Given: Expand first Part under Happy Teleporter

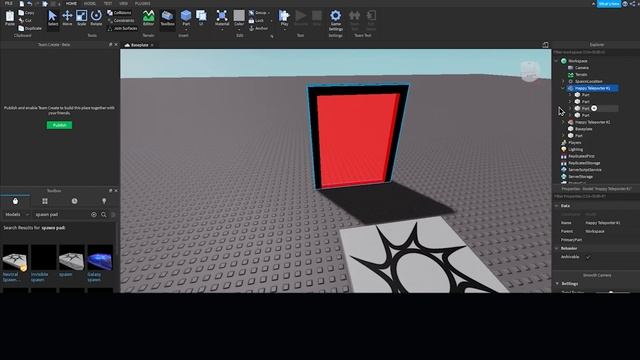Looking at the screenshot, I should coord(570,95).
